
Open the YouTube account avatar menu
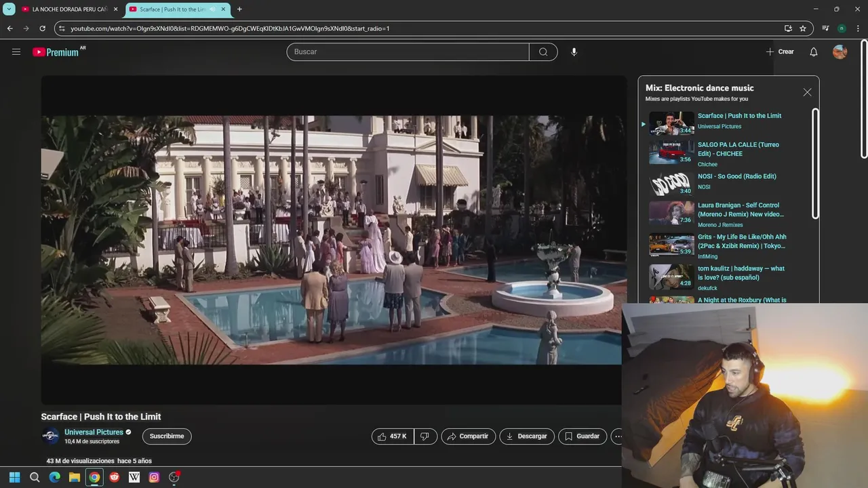pos(840,52)
